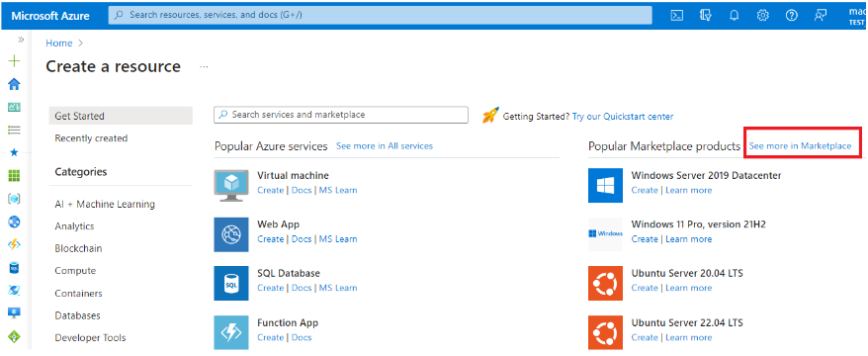Image resolution: width=868 pixels, height=356 pixels.
Task: Expand the left sidebar with double chevron
Action: point(21,40)
